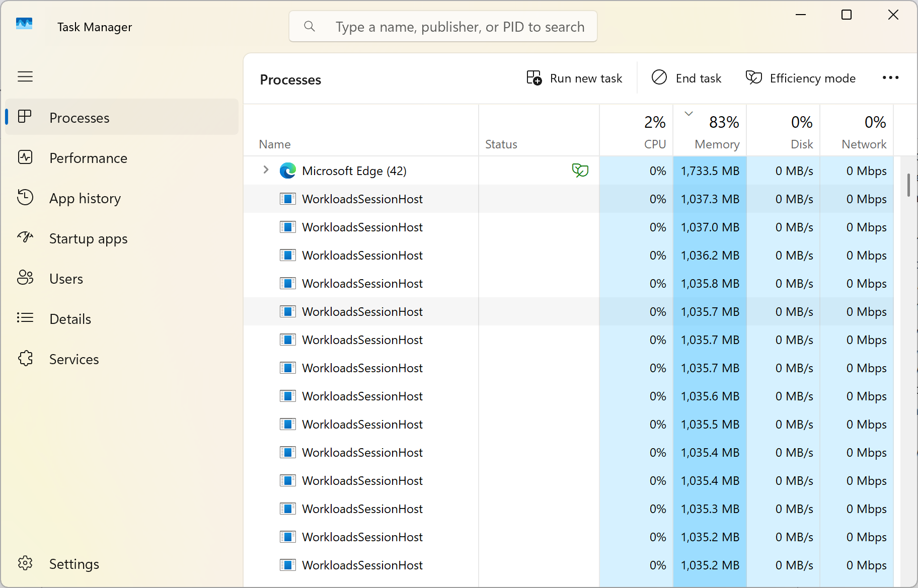
Task: Open App history from sidebar
Action: coord(85,198)
